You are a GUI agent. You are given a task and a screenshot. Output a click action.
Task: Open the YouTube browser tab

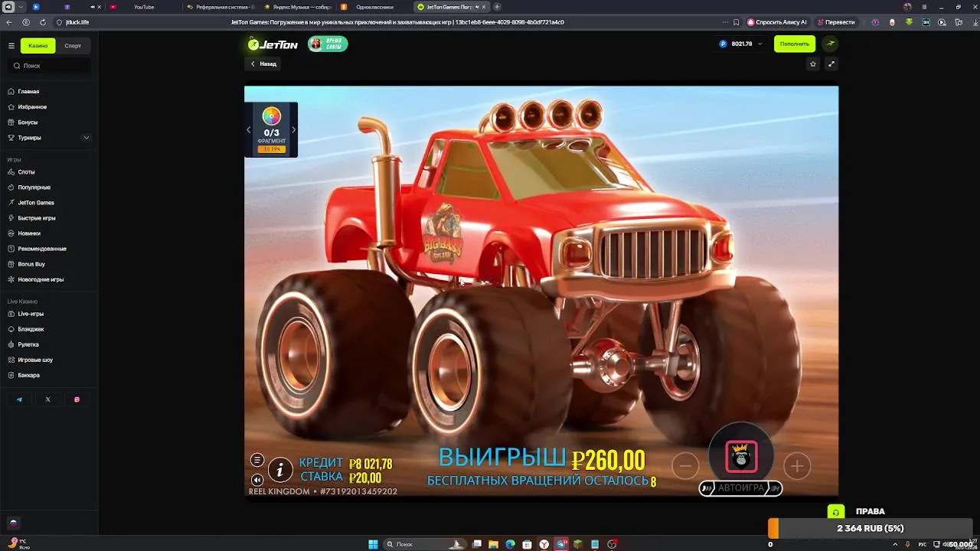click(143, 7)
